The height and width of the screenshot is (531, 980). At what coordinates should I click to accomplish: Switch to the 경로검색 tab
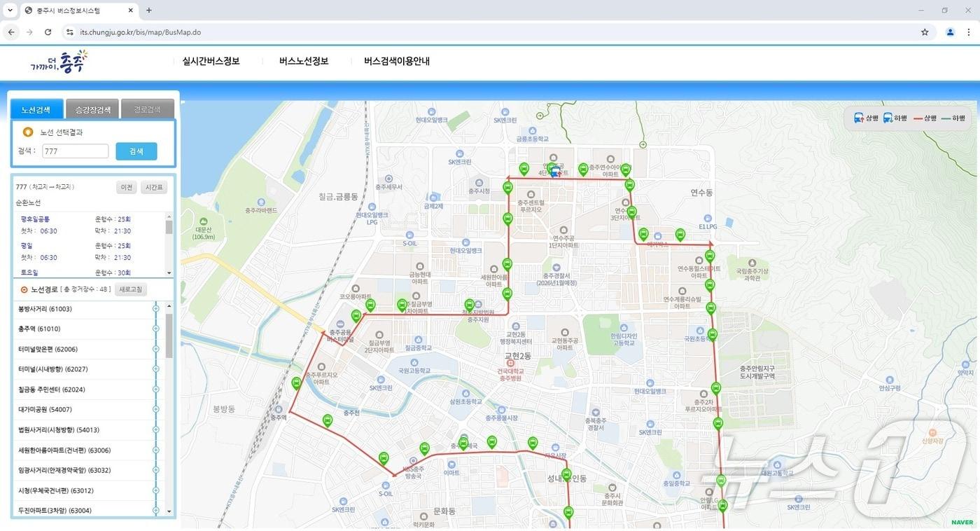pos(148,109)
